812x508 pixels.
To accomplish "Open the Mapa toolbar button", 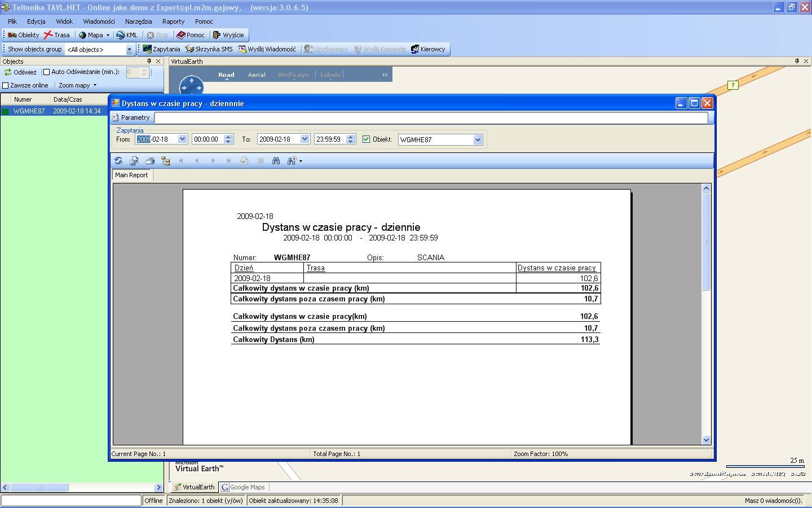I will pos(91,35).
